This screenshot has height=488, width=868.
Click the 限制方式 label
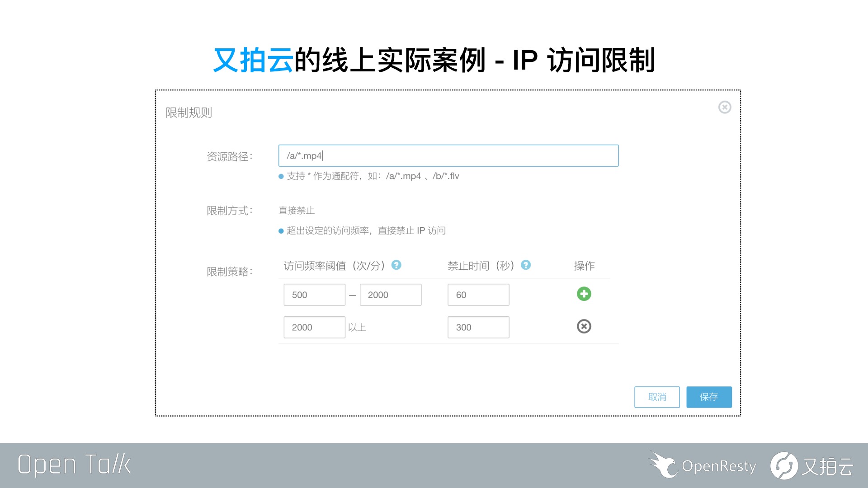coord(230,211)
